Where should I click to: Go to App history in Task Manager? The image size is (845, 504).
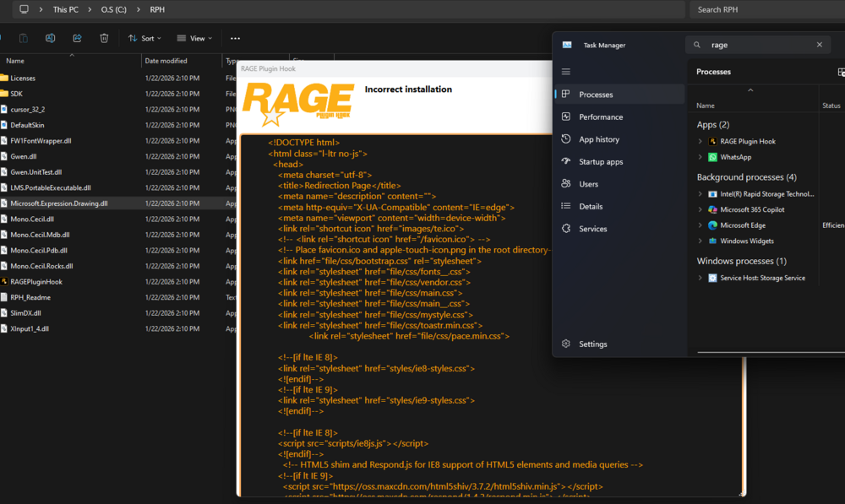click(x=599, y=139)
